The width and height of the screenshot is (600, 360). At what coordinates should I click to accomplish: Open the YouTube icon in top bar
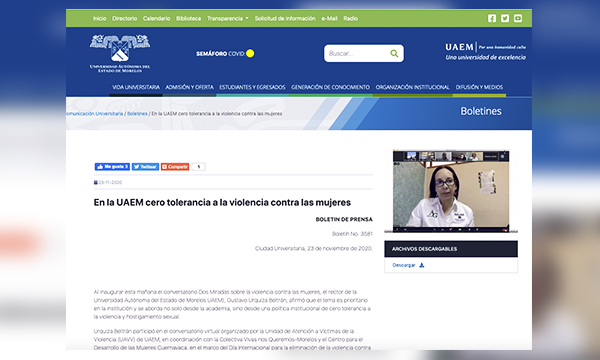point(518,18)
